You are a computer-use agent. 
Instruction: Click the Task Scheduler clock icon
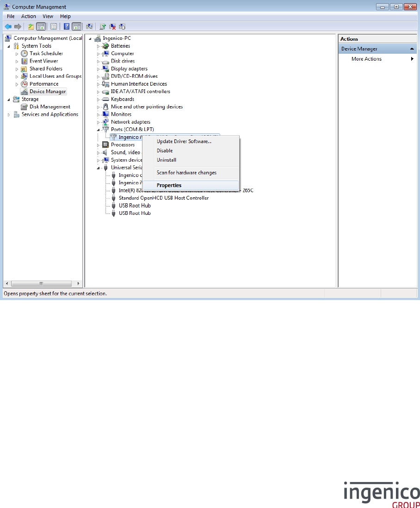24,53
